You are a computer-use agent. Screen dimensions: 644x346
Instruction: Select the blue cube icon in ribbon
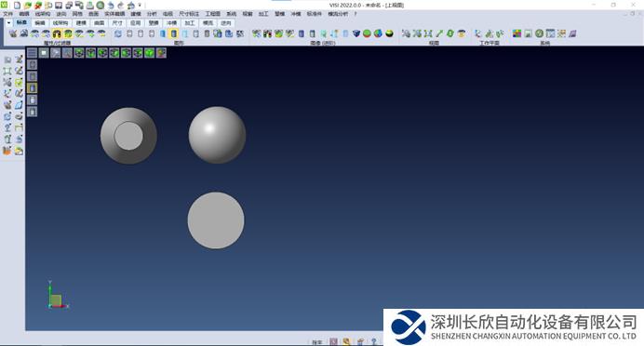(x=356, y=33)
